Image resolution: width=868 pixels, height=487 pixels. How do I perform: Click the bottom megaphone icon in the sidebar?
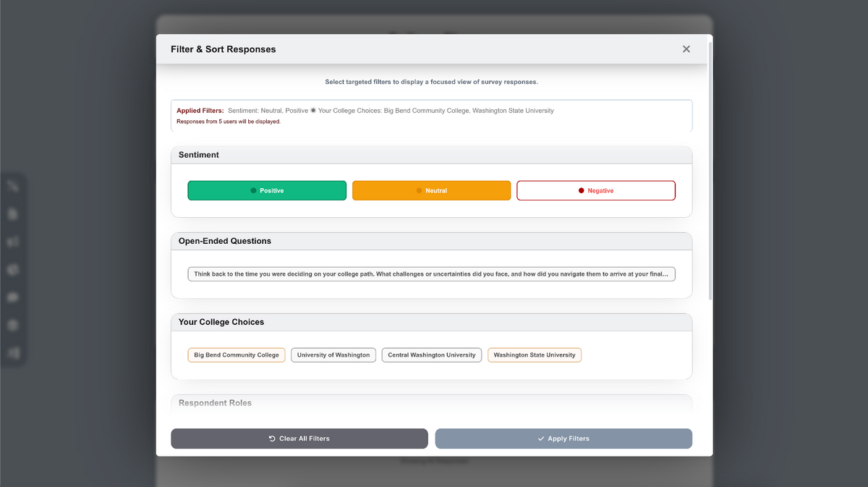tap(13, 352)
